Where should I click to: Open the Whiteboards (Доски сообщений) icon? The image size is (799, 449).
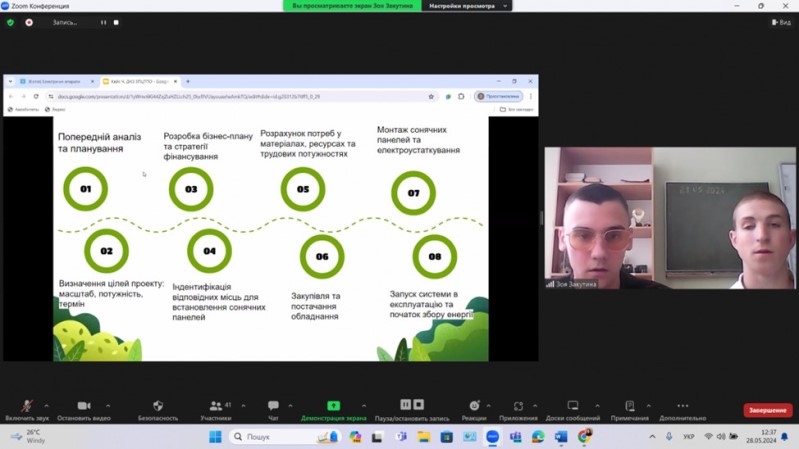coord(573,406)
